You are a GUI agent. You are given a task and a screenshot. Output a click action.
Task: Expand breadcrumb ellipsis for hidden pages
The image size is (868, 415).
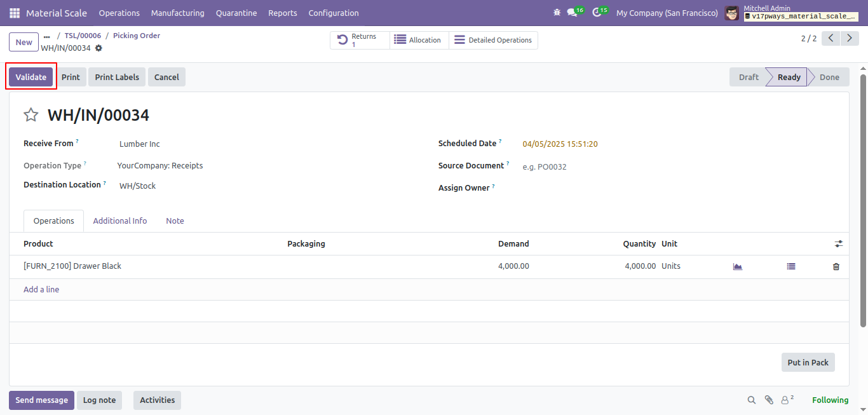46,36
